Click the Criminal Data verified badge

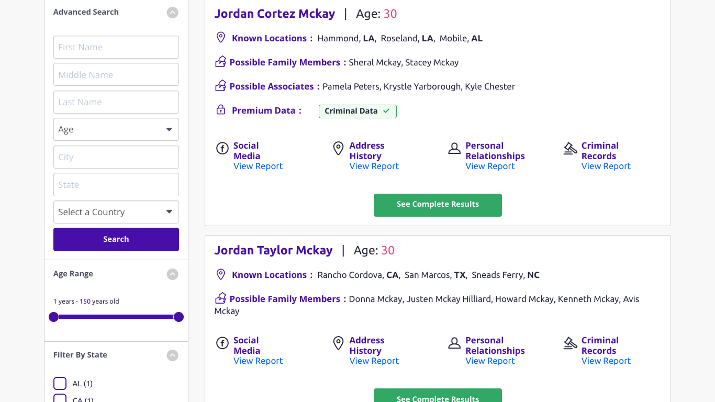coord(358,111)
